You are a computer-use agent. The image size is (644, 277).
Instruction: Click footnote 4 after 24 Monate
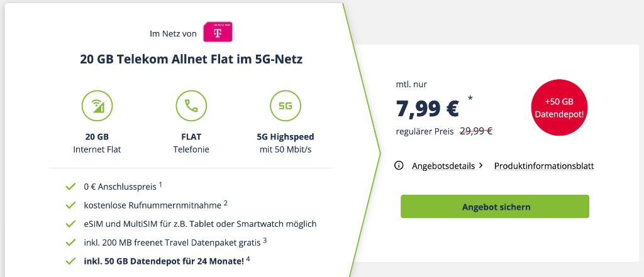point(248,259)
